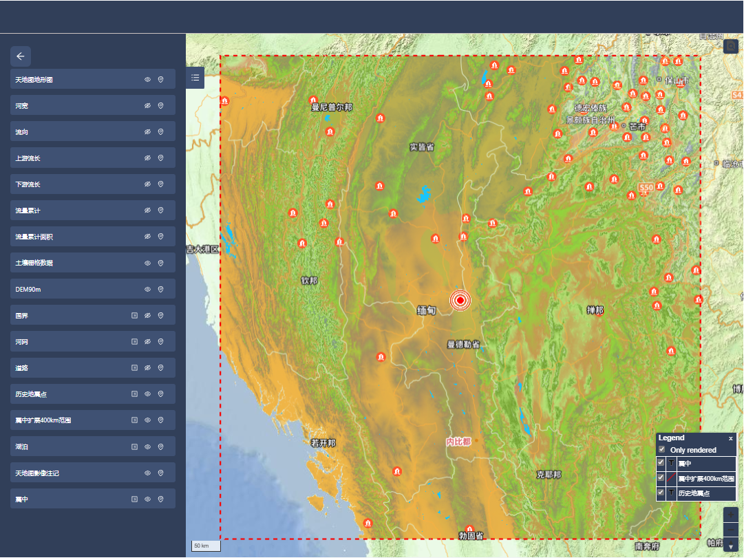Click the 50 km scale bar
This screenshot has height=560, width=744.
pos(206,546)
